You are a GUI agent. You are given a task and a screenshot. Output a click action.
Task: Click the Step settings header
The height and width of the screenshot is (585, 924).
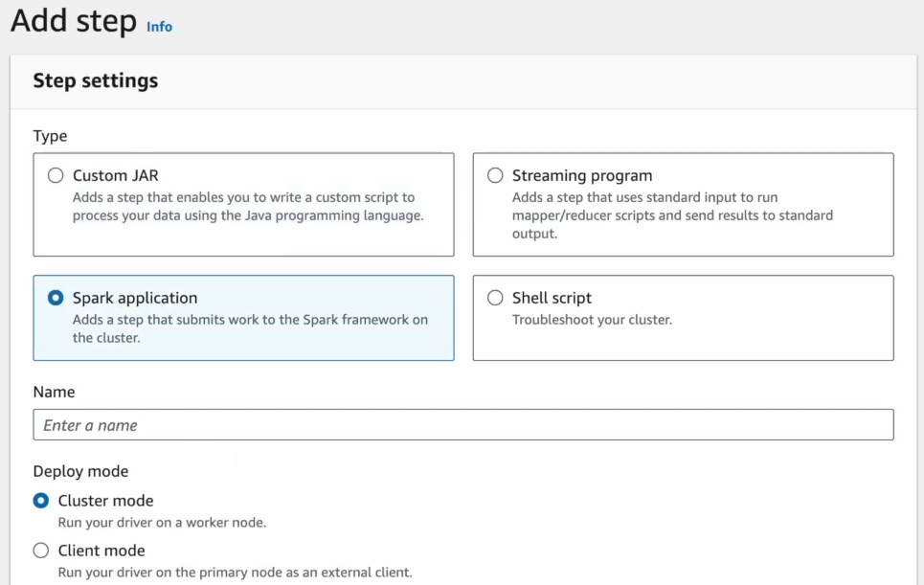pyautogui.click(x=96, y=80)
